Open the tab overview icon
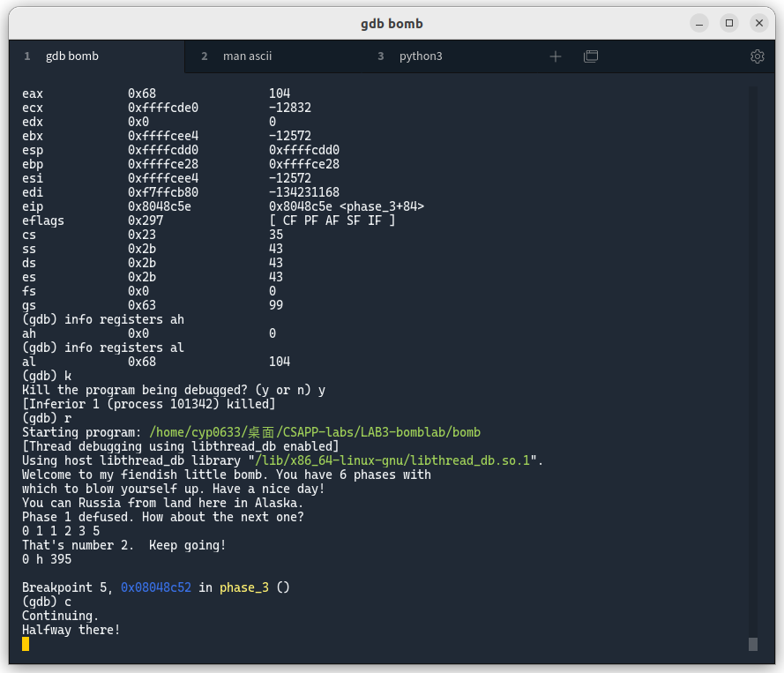This screenshot has width=784, height=673. pyautogui.click(x=591, y=56)
